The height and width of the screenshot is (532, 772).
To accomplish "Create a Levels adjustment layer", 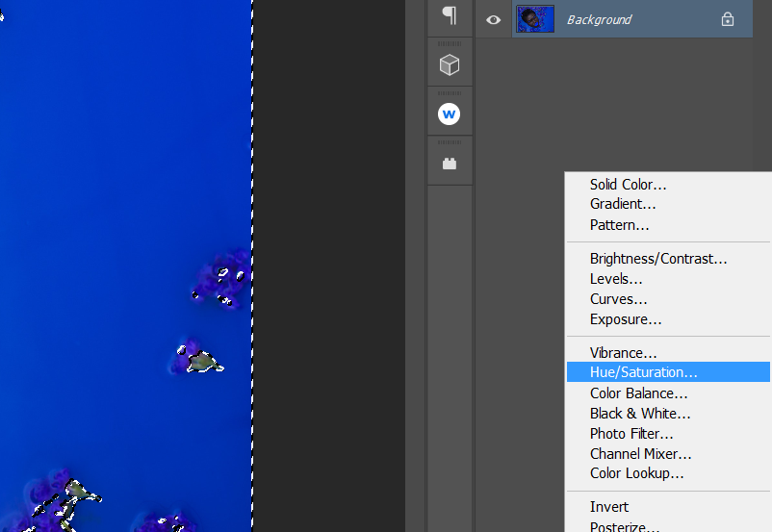I will [616, 279].
